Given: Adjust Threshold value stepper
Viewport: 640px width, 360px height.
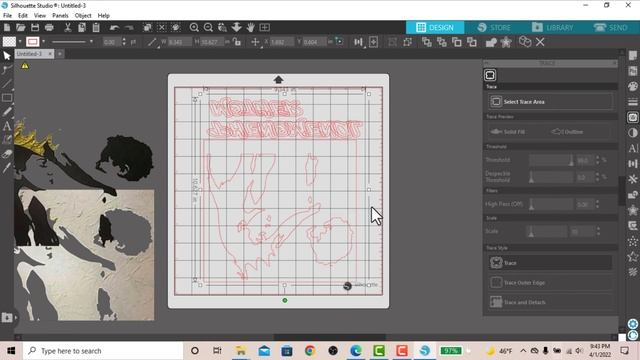Looking at the screenshot, I should 598,160.
